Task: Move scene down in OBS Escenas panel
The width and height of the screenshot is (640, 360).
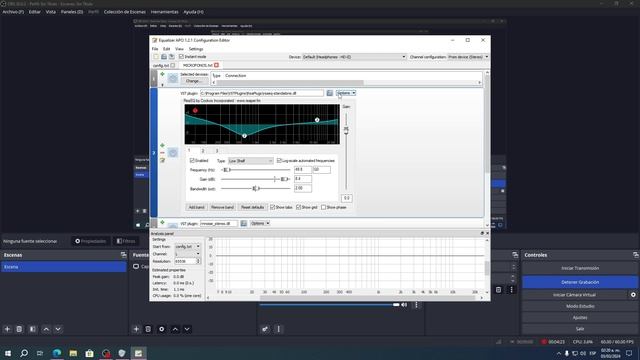Action: (58, 329)
